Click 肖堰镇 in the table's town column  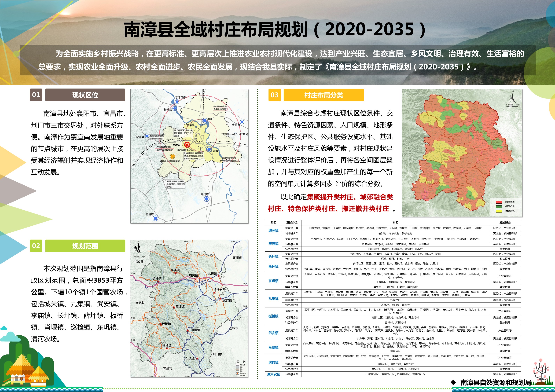click(273, 347)
